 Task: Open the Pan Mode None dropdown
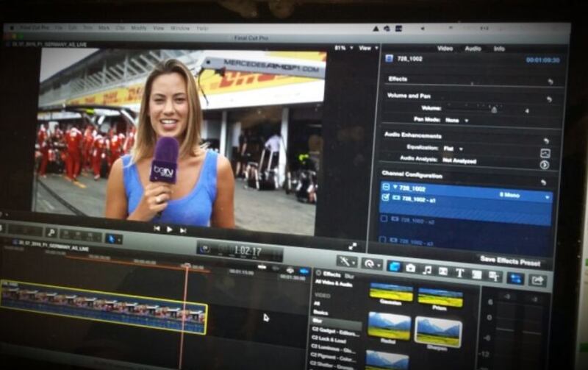456,121
